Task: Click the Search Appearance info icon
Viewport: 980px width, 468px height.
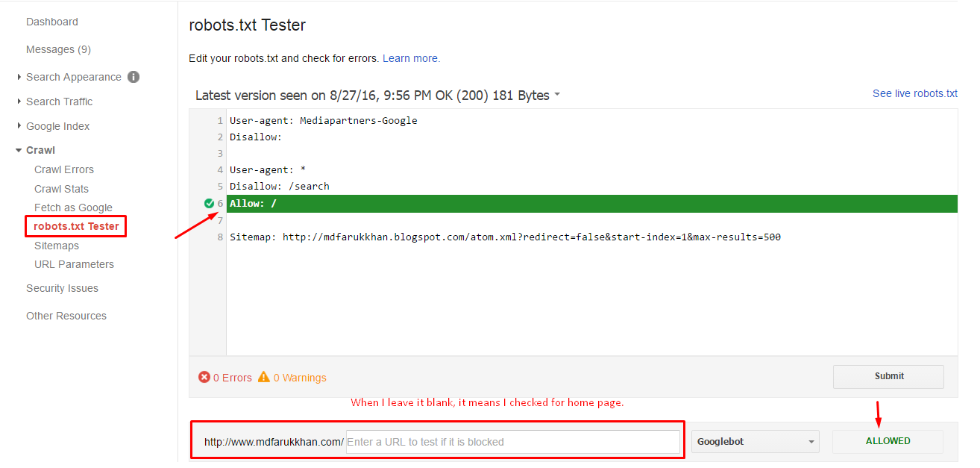Action: coord(134,77)
